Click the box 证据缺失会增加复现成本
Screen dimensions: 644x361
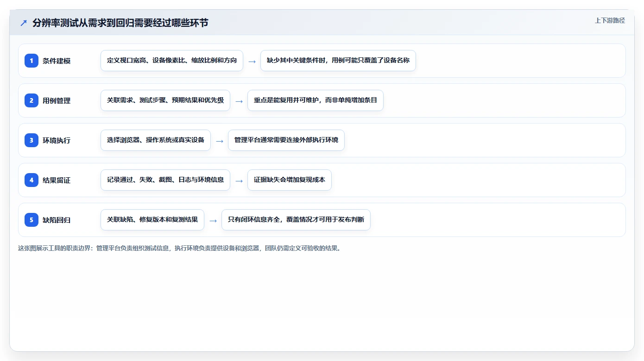coord(290,180)
